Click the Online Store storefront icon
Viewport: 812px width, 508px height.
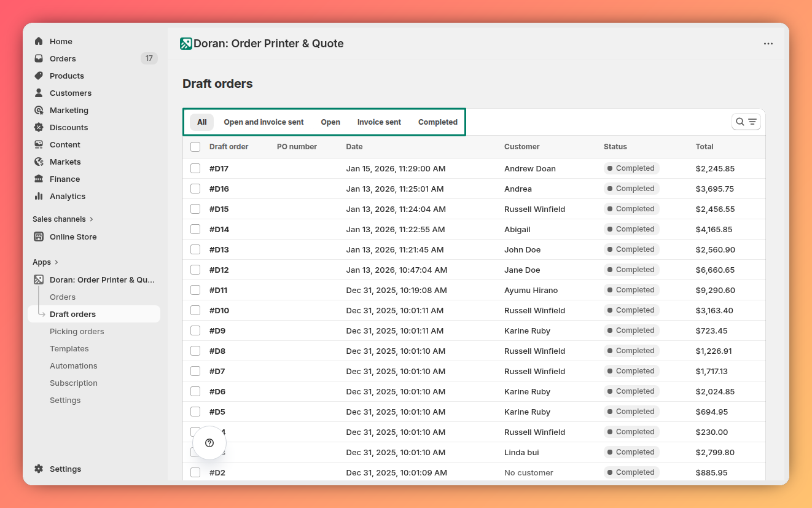click(x=39, y=236)
